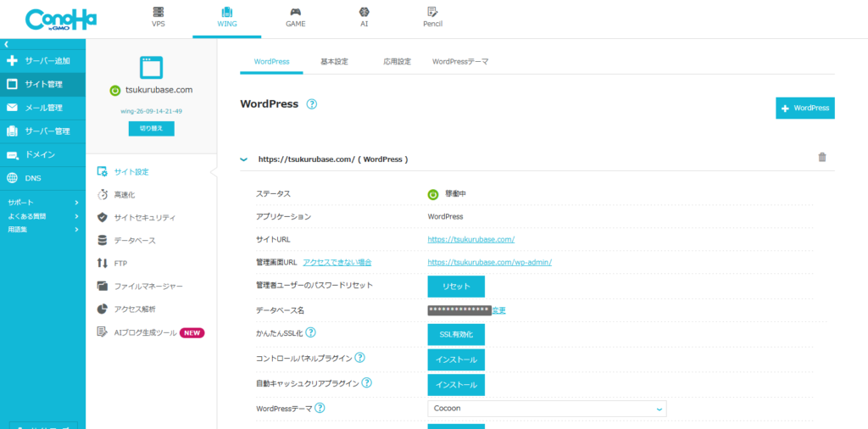Select the WING service tab
The height and width of the screenshot is (429, 868).
227,18
